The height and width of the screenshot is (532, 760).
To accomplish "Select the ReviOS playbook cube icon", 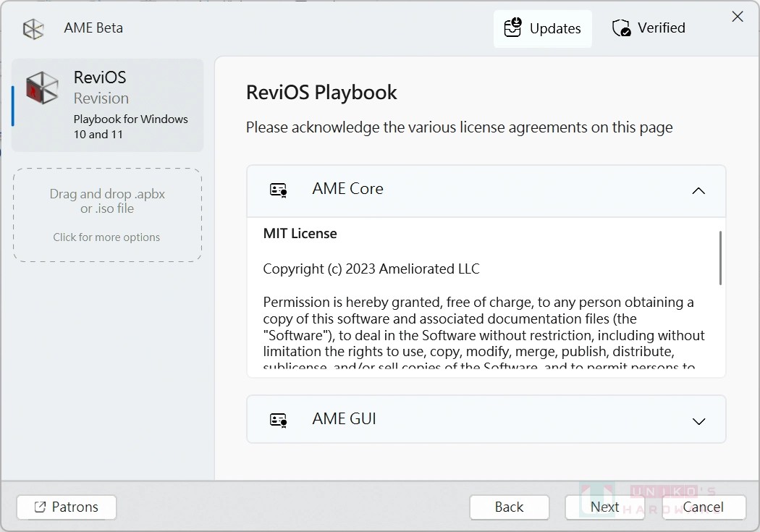I will [x=41, y=88].
